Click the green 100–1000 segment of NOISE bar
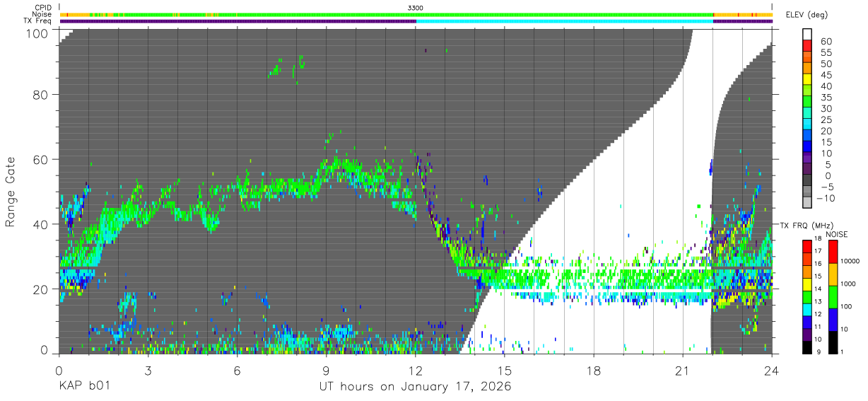This screenshot has width=868, height=401. tap(832, 296)
